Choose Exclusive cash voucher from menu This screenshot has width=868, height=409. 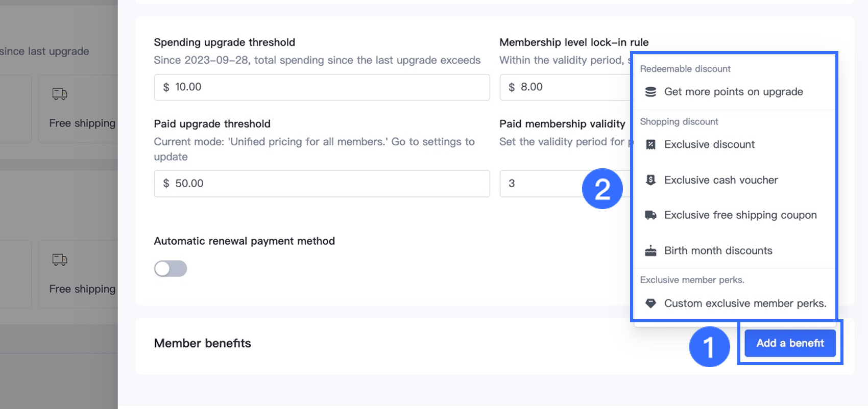click(x=734, y=180)
